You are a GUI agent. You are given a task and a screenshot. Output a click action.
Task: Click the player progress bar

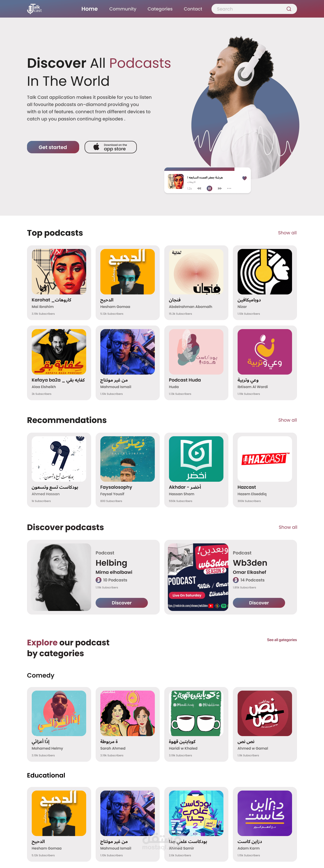(x=207, y=169)
